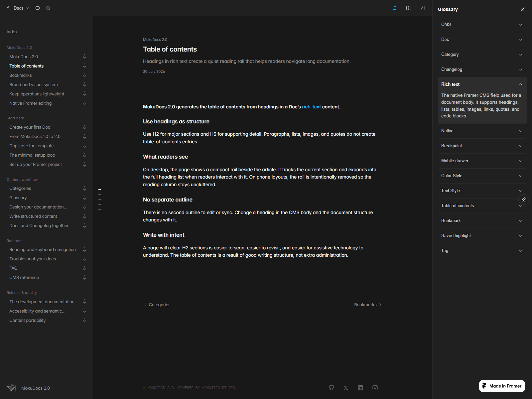The width and height of the screenshot is (532, 399).
Task: Click the Made in Framer badge
Action: click(502, 386)
